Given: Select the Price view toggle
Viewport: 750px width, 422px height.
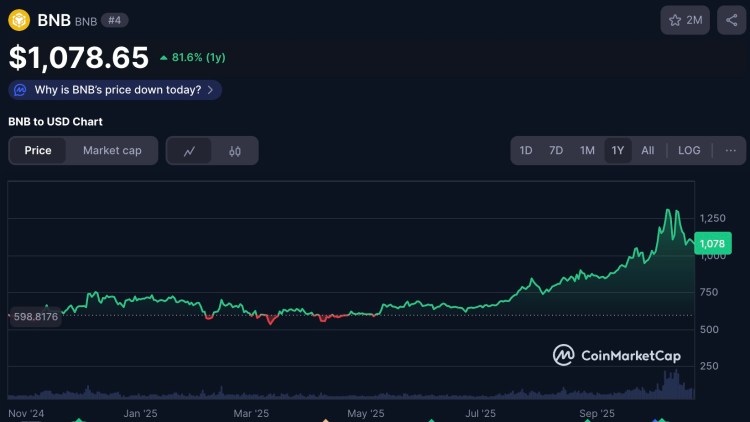Looking at the screenshot, I should (38, 151).
